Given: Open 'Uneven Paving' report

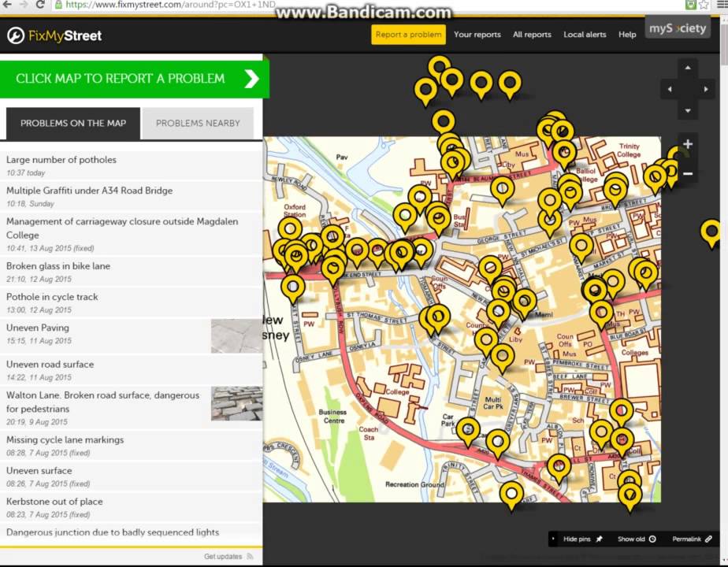Looking at the screenshot, I should point(132,336).
